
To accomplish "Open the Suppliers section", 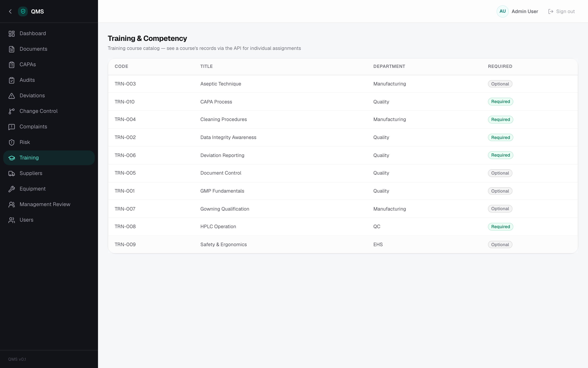I will (x=49, y=174).
